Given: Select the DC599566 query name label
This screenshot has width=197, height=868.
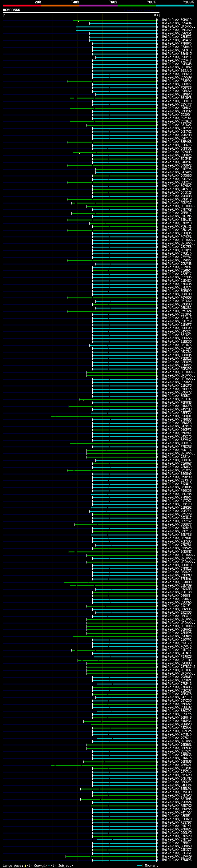Looking at the screenshot, I should [11, 10].
